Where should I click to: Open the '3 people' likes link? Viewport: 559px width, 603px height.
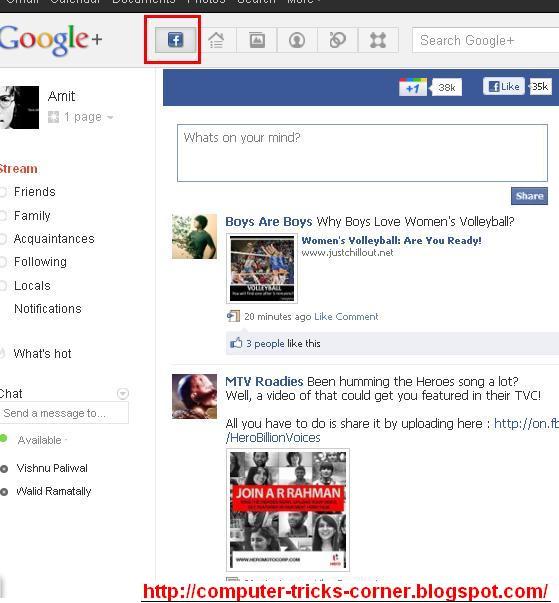click(265, 343)
